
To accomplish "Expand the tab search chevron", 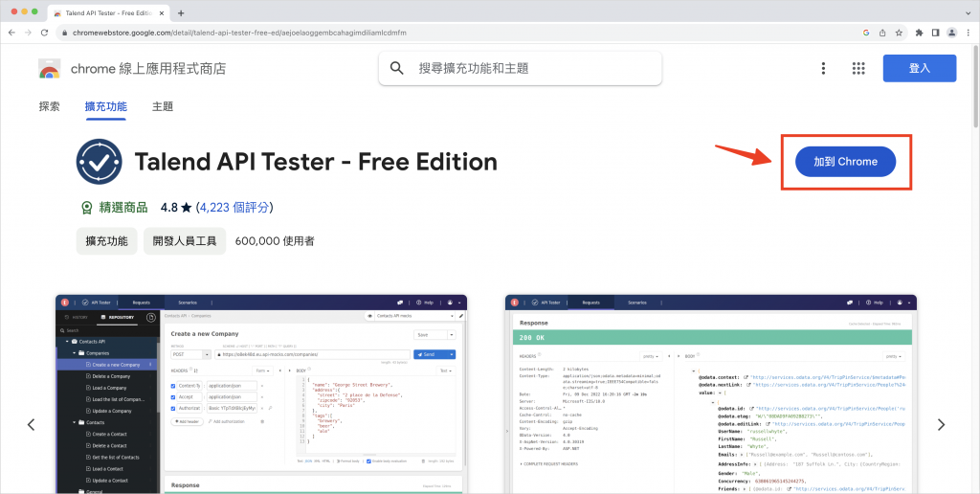I will [x=968, y=13].
